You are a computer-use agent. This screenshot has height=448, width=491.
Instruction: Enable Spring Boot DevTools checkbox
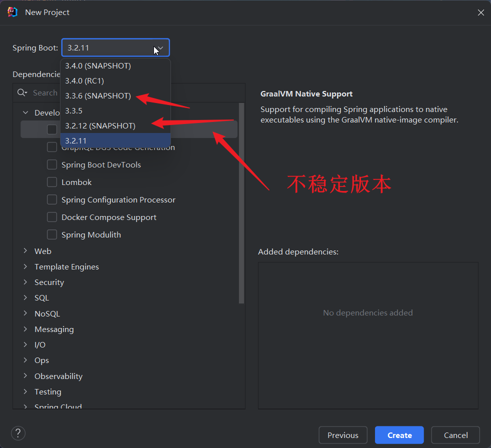click(x=52, y=164)
